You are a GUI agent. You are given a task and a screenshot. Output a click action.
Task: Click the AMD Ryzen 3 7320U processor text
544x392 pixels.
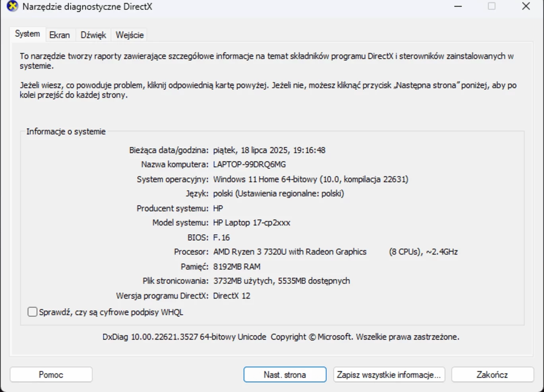[290, 252]
